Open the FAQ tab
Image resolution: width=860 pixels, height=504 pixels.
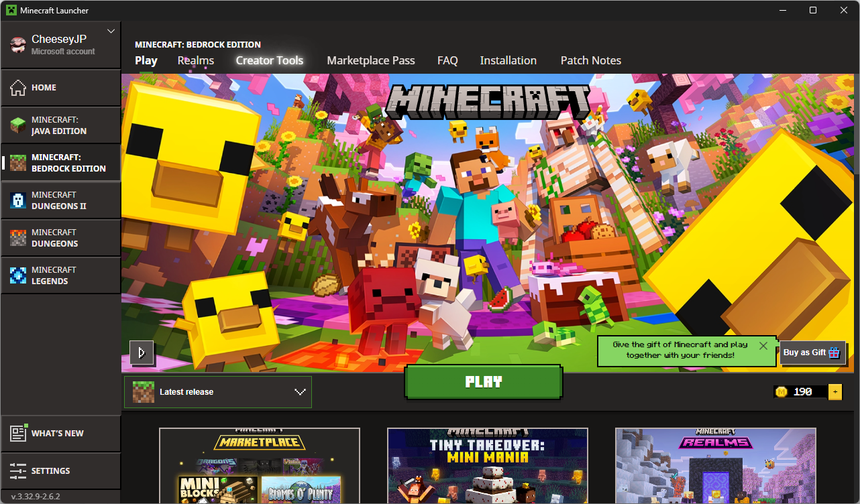[447, 60]
